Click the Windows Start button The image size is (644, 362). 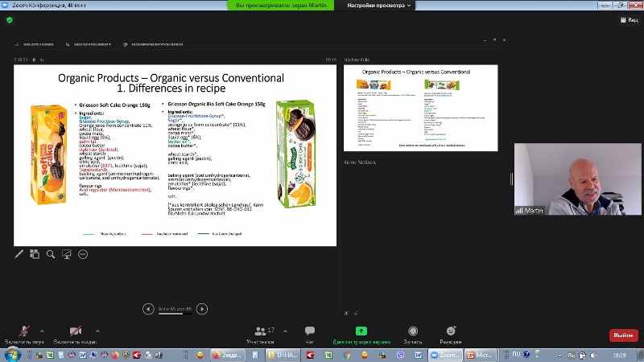pos(11,354)
